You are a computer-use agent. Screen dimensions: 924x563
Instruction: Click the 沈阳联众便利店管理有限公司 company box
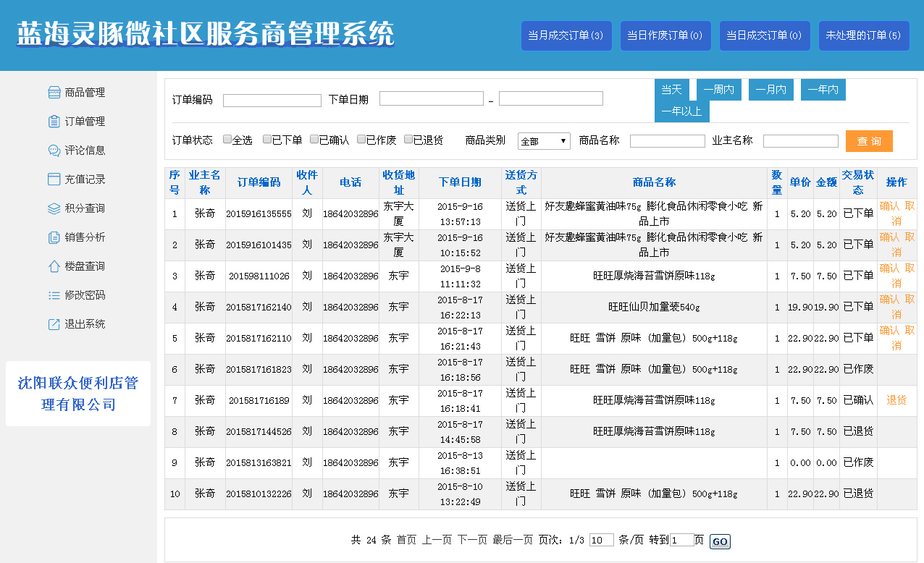78,394
